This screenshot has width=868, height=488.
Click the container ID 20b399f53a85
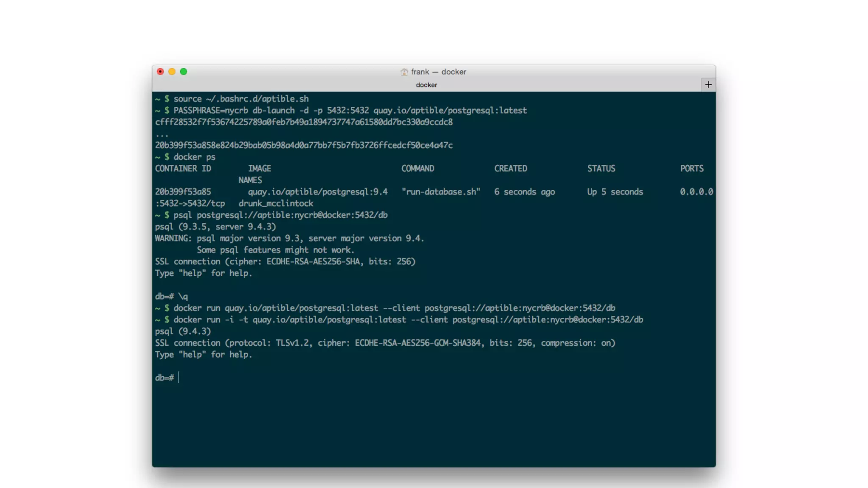[183, 192]
